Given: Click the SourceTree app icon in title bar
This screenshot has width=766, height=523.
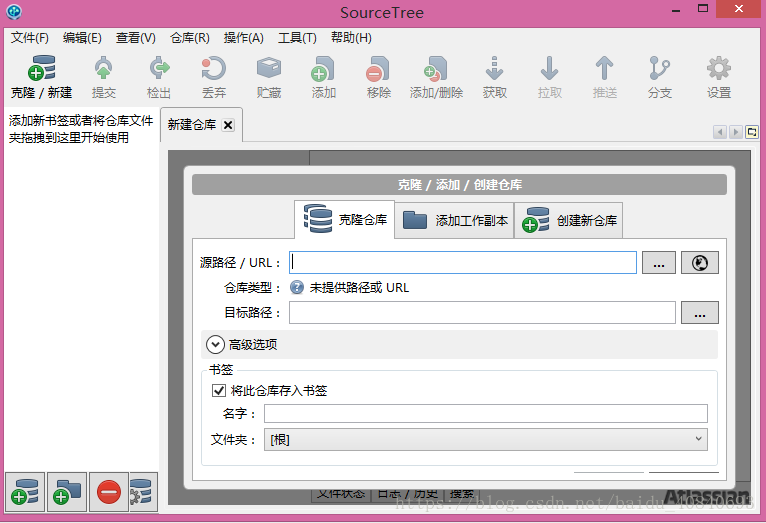Looking at the screenshot, I should 14,11.
